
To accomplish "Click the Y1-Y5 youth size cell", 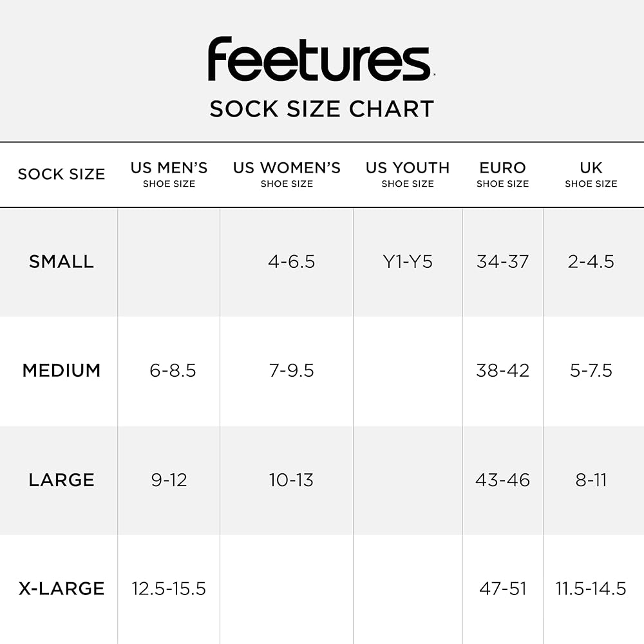I will (408, 261).
